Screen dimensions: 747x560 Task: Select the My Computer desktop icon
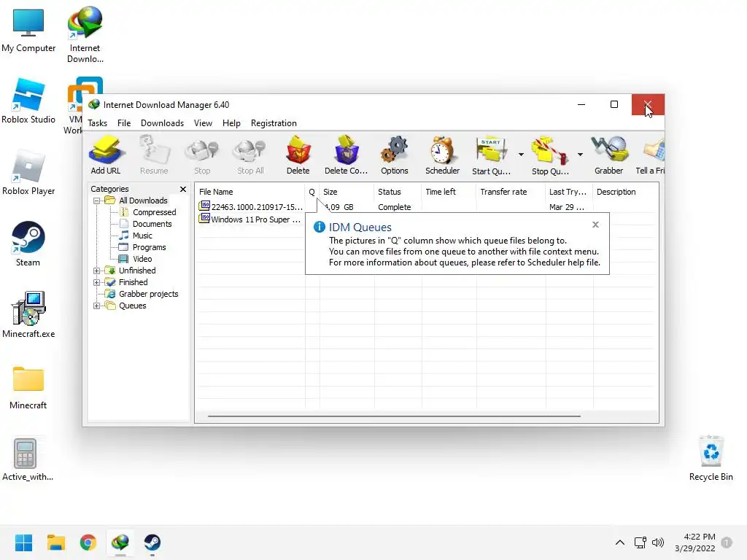coord(28,31)
